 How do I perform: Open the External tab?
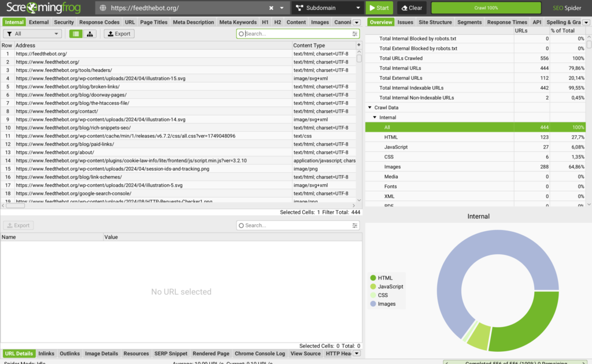pos(39,23)
